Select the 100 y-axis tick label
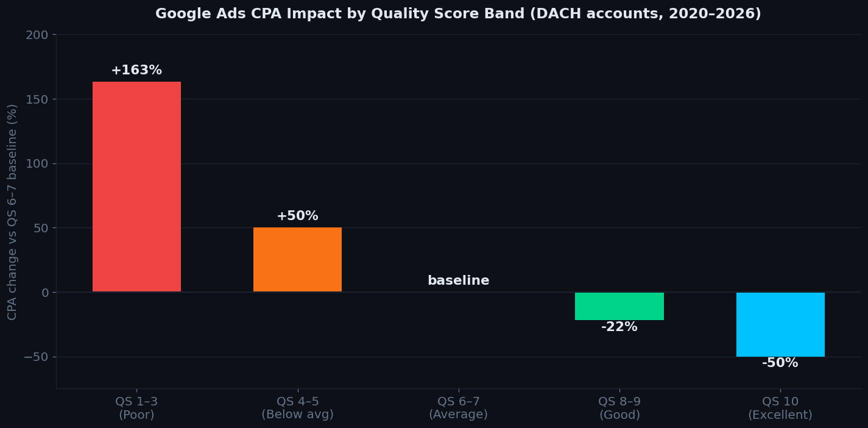 [37, 164]
